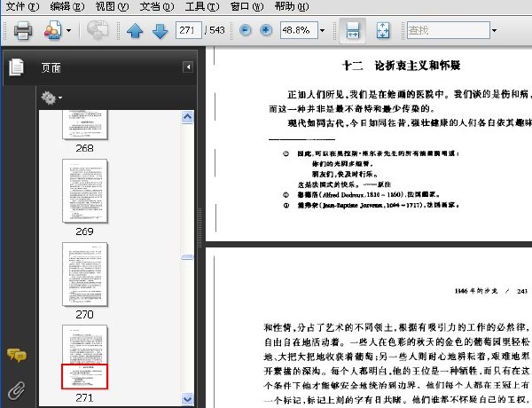Zoom in with the plus button
The width and height of the screenshot is (532, 408).
coord(266,30)
